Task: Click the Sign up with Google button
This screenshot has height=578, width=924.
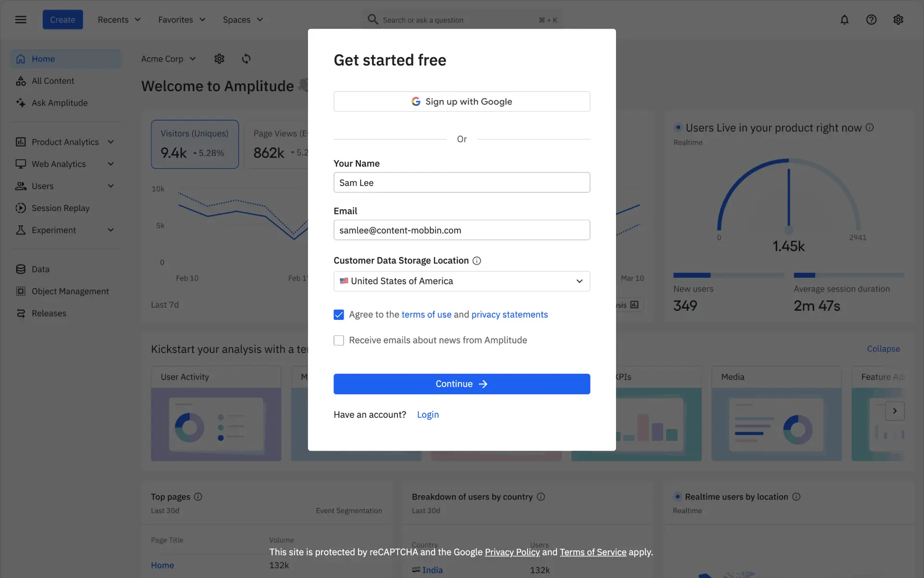Action: pos(462,102)
